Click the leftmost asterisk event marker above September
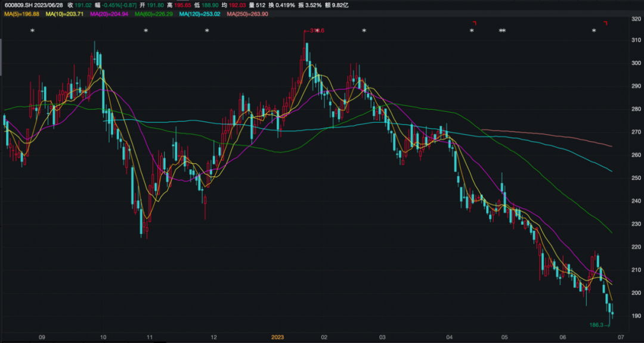This screenshot has width=644, height=343. tap(33, 30)
